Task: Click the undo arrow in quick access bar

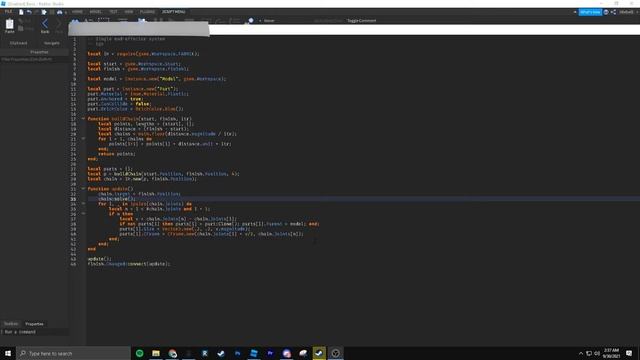Action: (29, 12)
